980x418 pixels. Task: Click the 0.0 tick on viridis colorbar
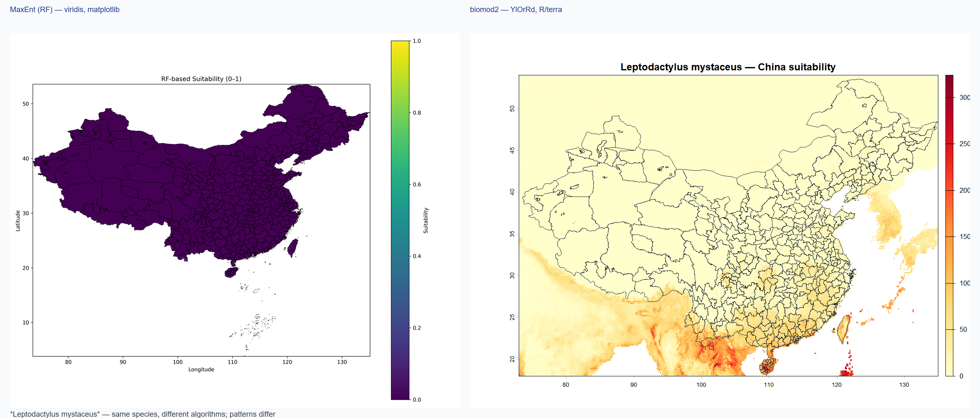(417, 400)
